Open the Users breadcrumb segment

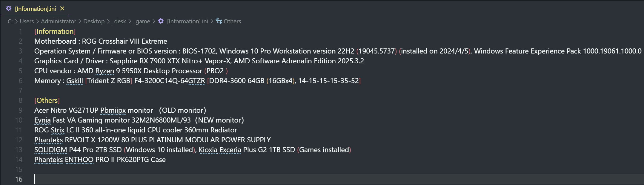27,21
